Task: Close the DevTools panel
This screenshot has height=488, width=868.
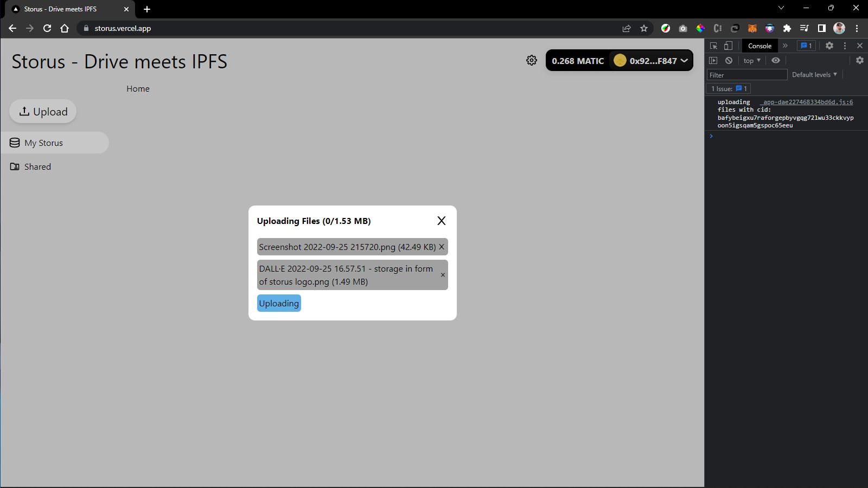Action: pyautogui.click(x=860, y=46)
